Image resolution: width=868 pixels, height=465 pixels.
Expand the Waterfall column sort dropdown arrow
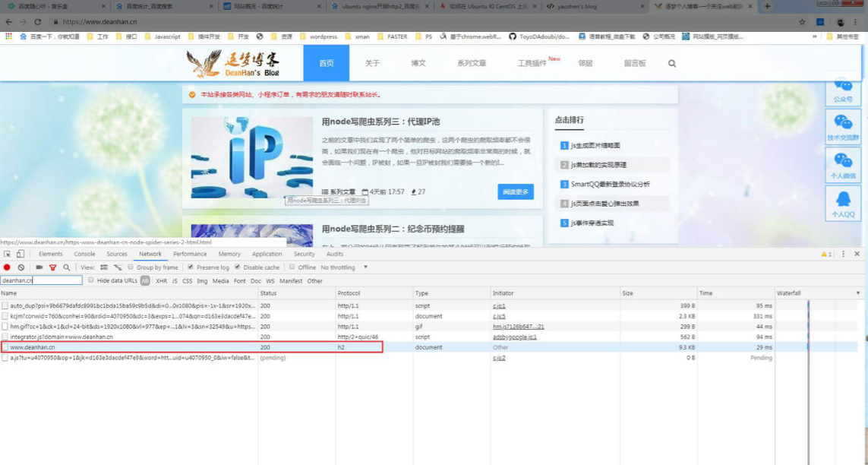click(x=858, y=293)
